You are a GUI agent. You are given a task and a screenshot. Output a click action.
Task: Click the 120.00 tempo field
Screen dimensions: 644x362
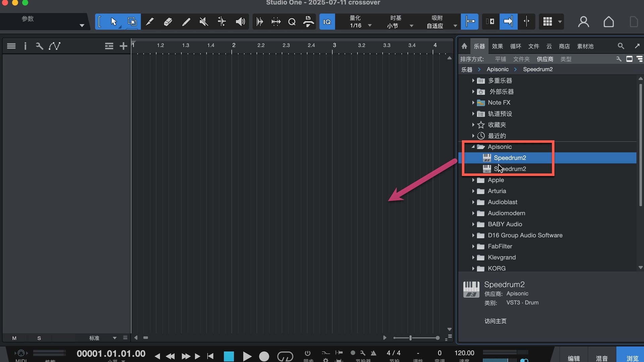464,353
